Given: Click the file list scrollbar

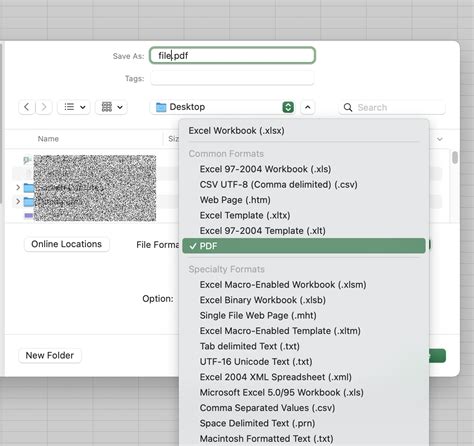Looking at the screenshot, I should [455, 157].
